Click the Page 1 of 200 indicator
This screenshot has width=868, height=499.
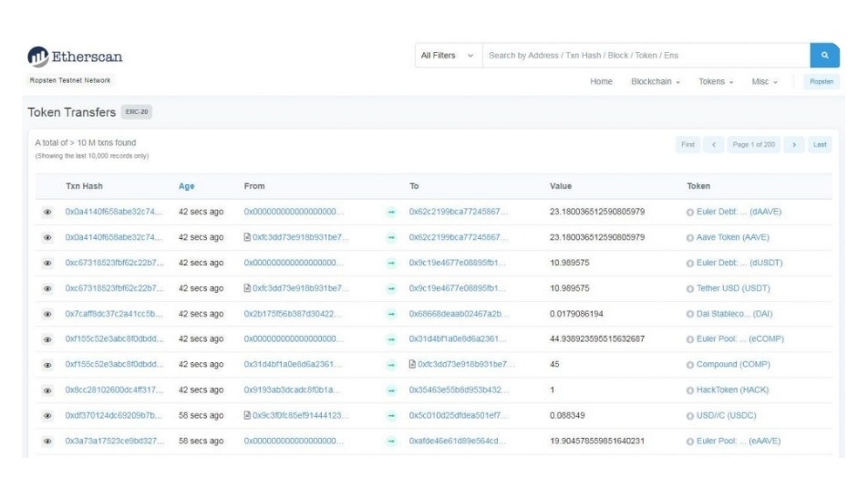(x=753, y=144)
